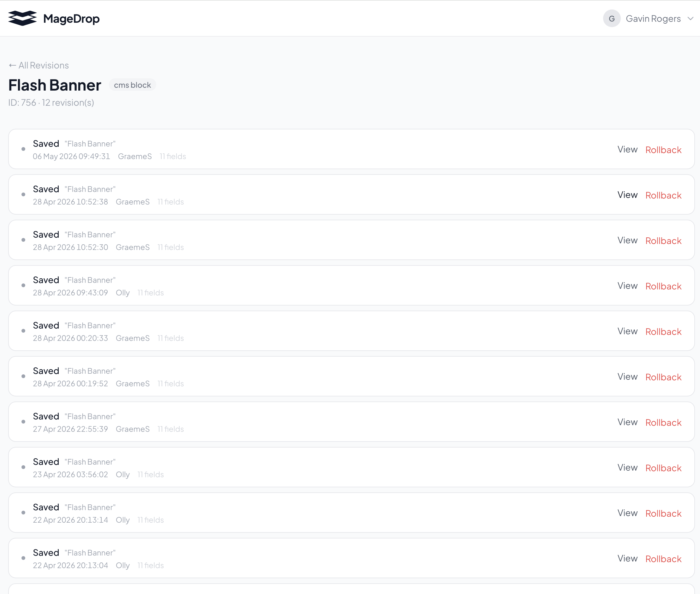View the 28 Apr 2026 09:43:09 revision

click(x=627, y=286)
